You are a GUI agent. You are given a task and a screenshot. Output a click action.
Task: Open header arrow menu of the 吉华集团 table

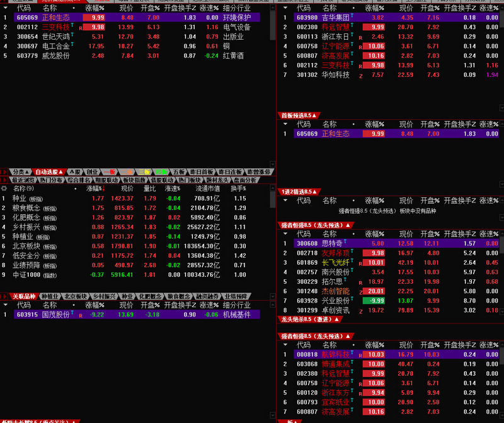point(285,8)
